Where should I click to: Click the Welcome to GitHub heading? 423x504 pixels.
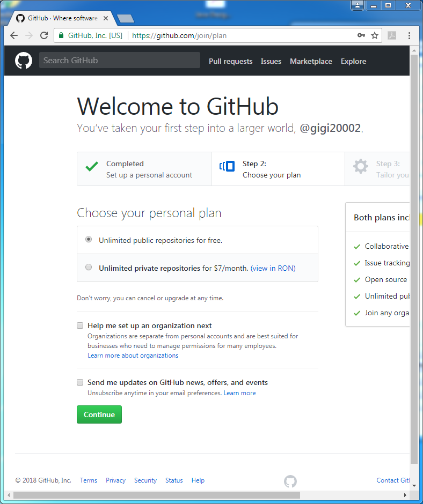pos(178,106)
